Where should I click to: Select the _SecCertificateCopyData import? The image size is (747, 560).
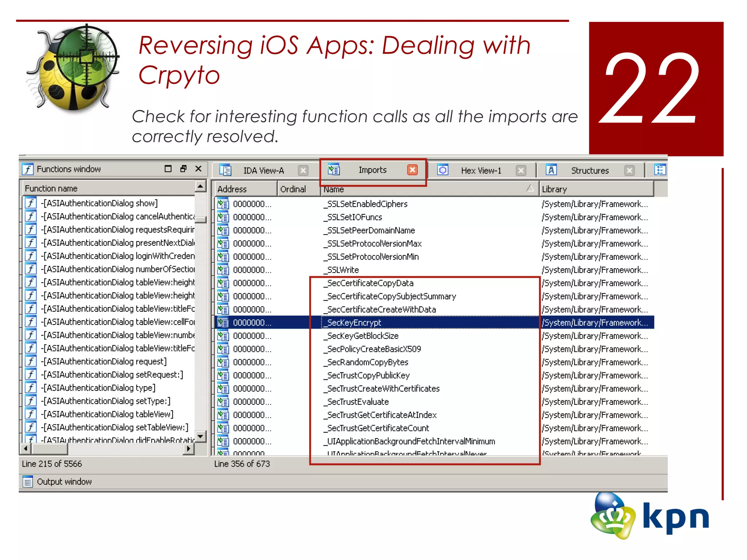(x=368, y=283)
